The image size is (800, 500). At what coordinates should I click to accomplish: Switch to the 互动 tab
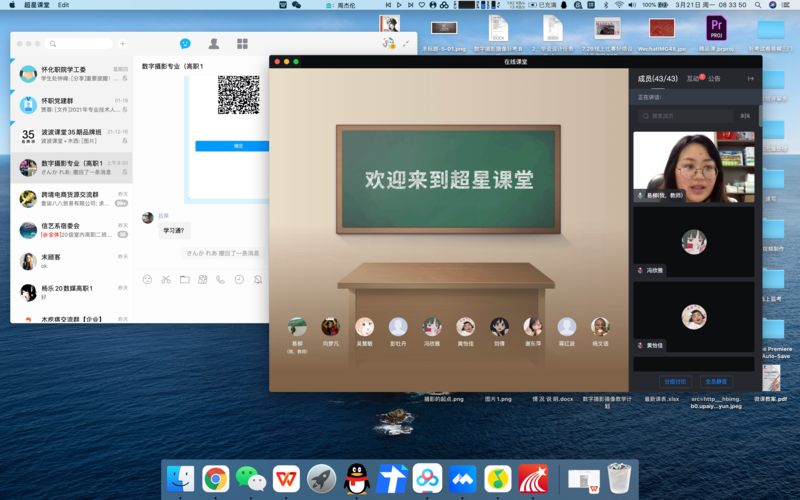coord(692,78)
